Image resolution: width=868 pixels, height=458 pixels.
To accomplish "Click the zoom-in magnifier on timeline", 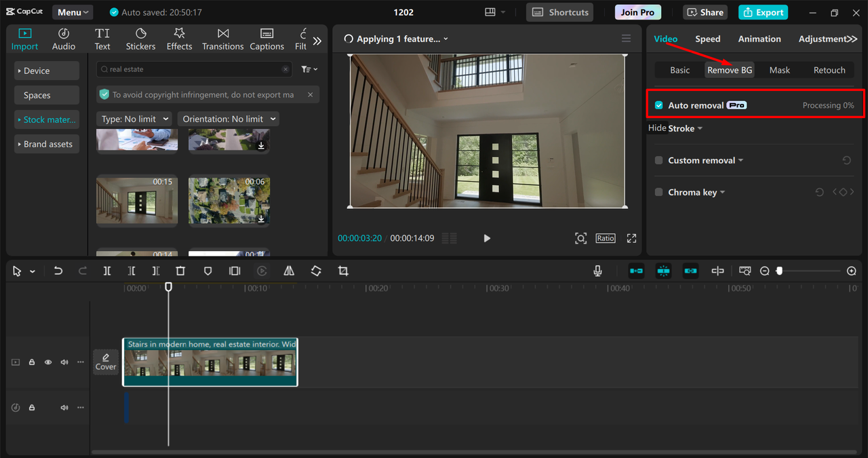I will click(852, 271).
